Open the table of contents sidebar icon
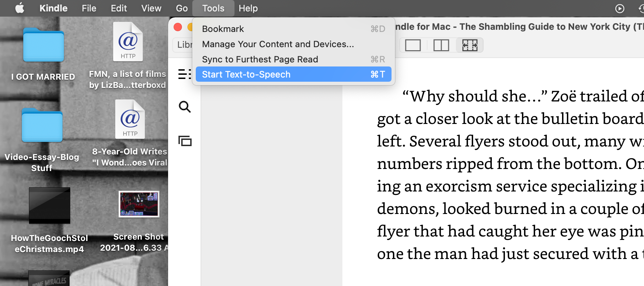The height and width of the screenshot is (286, 644). 184,74
